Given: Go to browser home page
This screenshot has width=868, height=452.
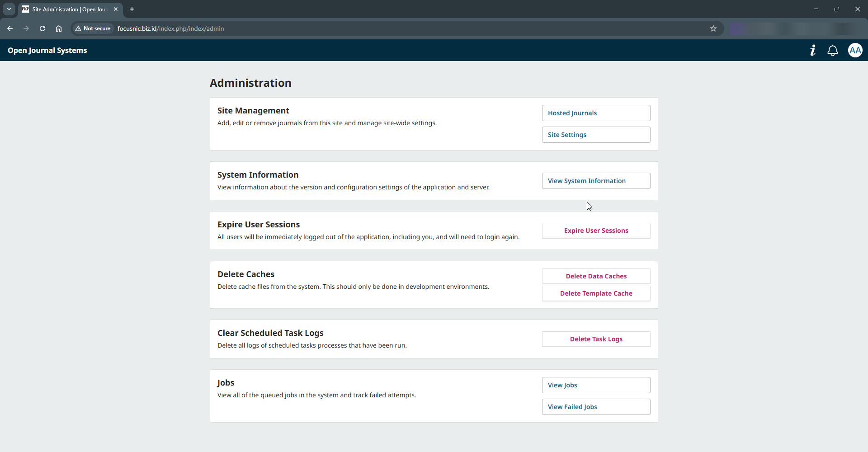Looking at the screenshot, I should tap(59, 28).
